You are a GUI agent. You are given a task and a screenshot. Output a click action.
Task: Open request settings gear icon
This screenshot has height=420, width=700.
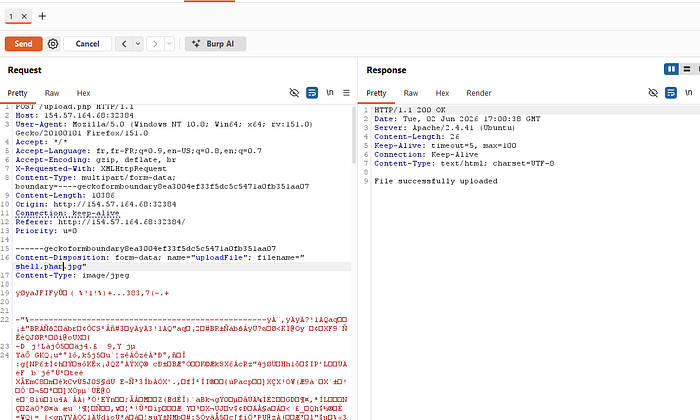point(53,44)
